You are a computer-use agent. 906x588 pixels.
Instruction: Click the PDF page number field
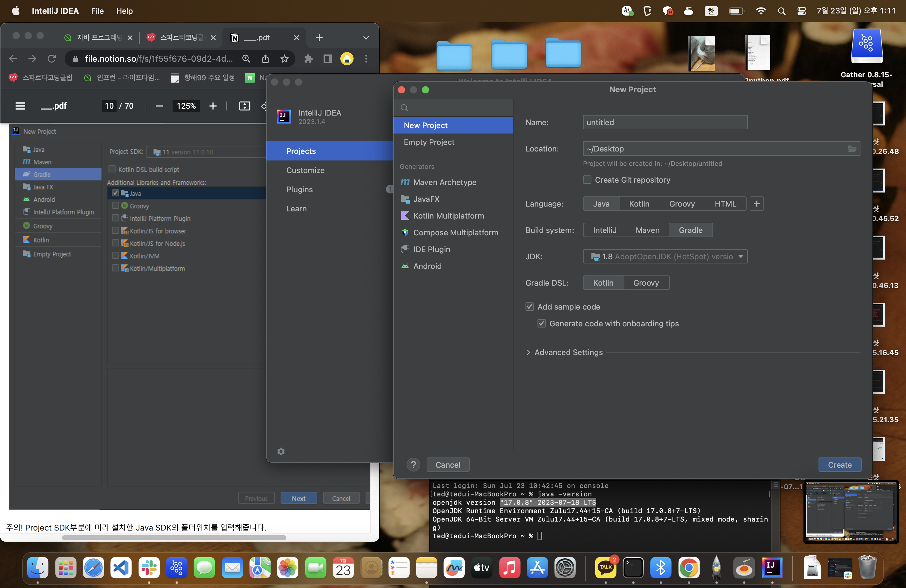coord(109,106)
